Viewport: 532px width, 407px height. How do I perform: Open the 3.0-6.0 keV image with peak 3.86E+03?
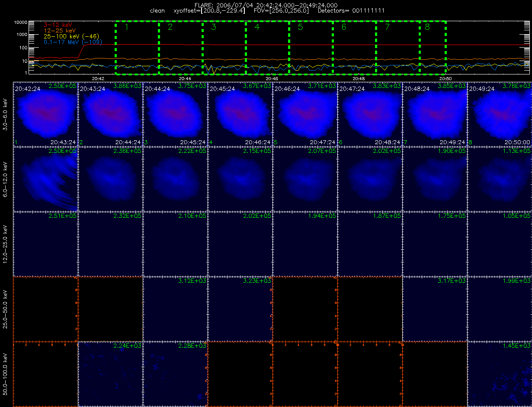tap(110, 114)
